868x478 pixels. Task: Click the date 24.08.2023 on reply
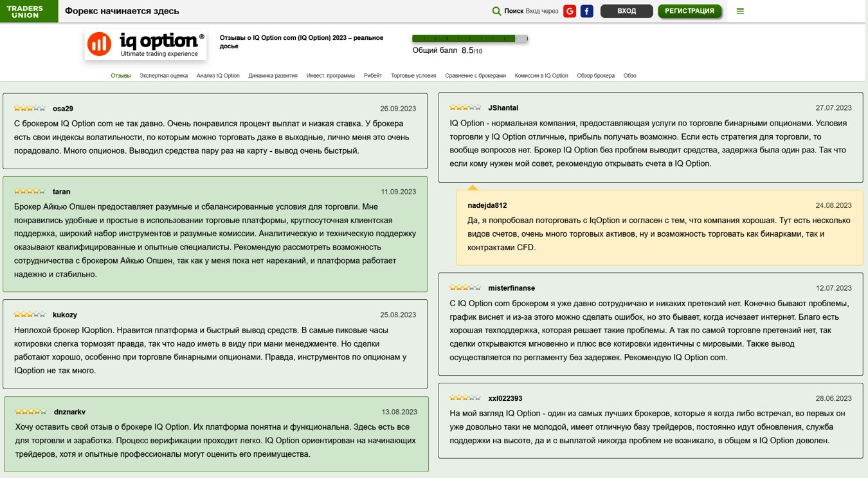point(834,205)
